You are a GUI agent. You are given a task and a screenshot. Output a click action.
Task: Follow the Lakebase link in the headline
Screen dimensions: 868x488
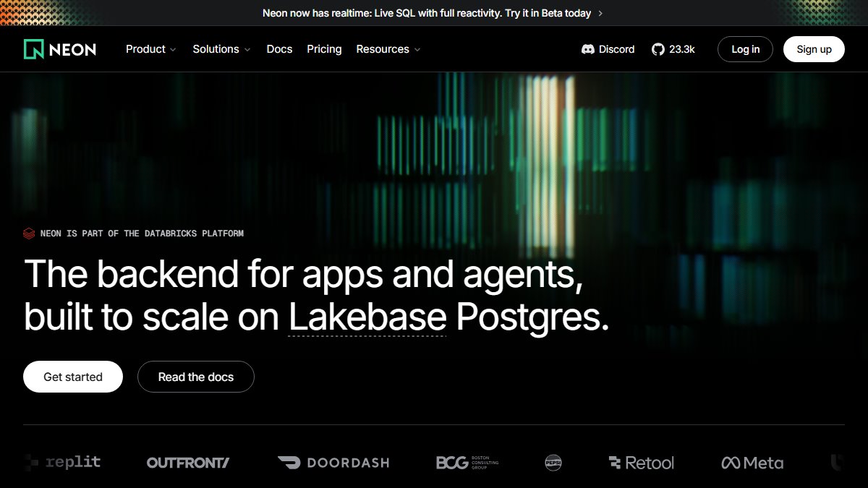[x=367, y=318]
